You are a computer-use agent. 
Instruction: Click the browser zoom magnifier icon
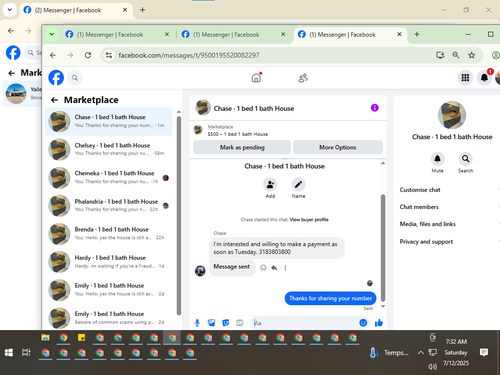[x=456, y=55]
